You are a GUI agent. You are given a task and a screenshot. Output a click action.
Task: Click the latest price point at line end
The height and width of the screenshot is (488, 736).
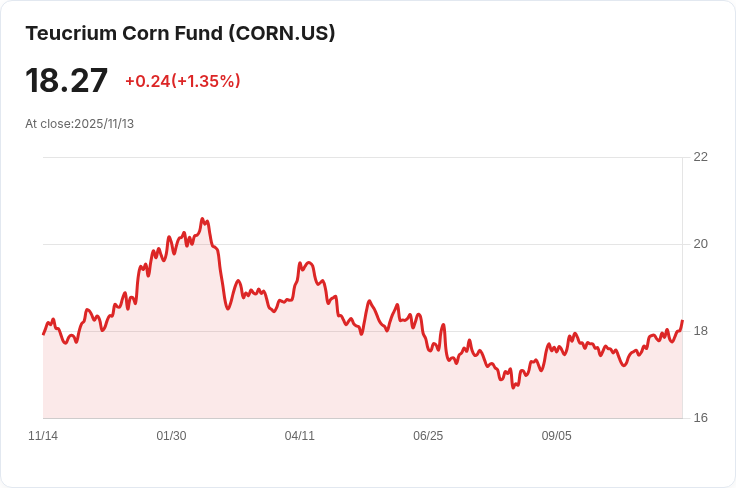pos(682,320)
